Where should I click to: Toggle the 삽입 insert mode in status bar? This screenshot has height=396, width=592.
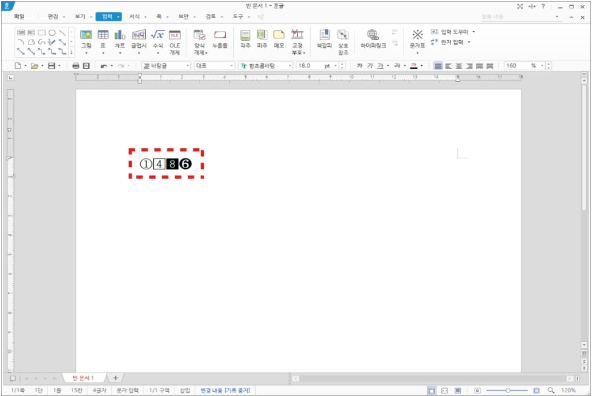point(185,390)
